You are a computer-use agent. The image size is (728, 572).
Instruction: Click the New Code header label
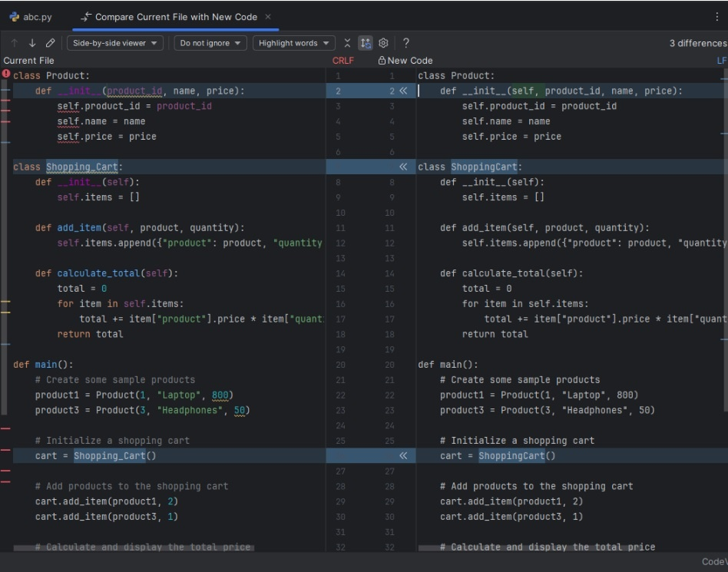[x=410, y=61]
